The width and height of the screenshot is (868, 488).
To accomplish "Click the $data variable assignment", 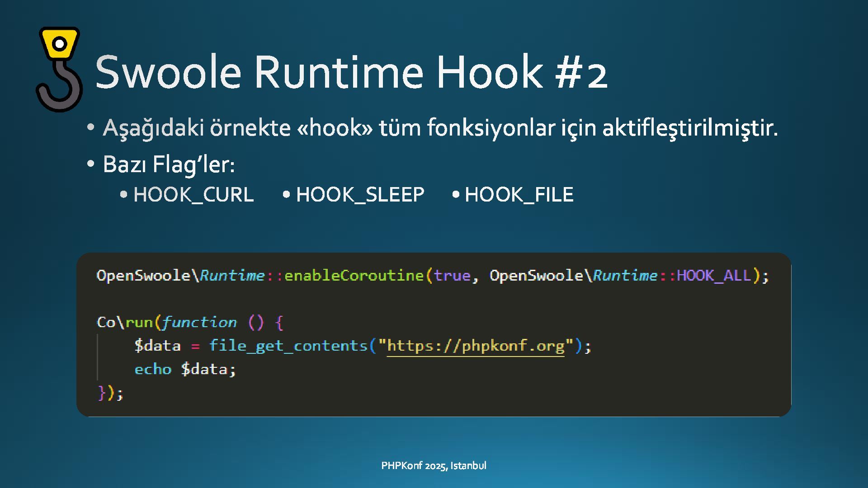I will coord(157,346).
